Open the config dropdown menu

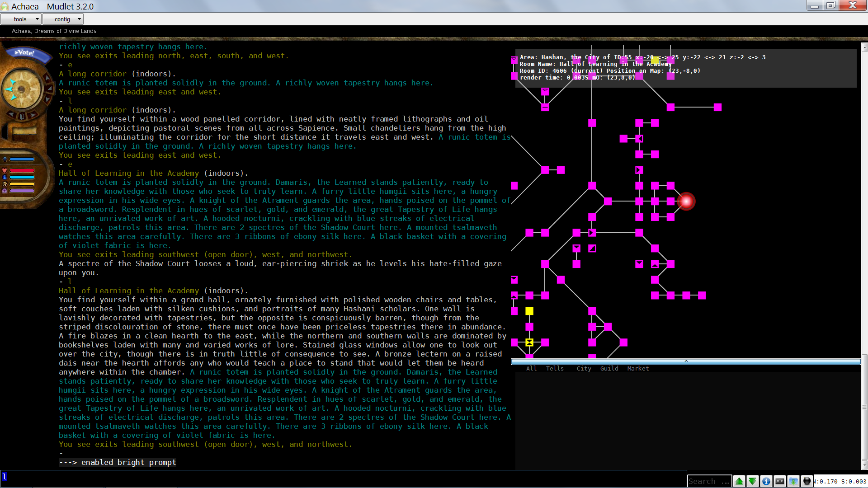tap(63, 19)
